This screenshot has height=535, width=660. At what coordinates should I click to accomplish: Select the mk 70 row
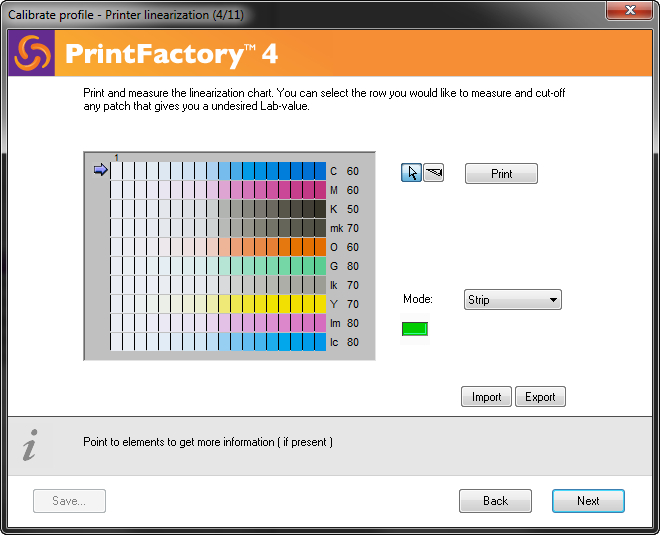tap(218, 228)
